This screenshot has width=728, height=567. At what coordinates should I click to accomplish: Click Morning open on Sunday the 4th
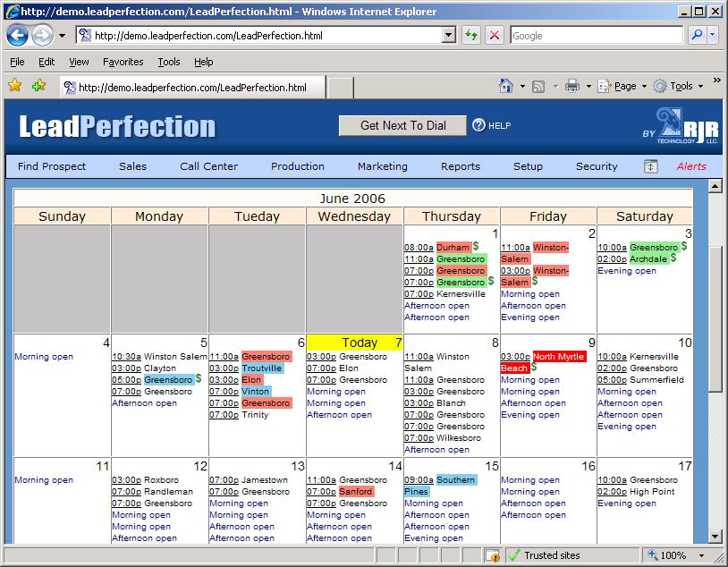coord(44,356)
